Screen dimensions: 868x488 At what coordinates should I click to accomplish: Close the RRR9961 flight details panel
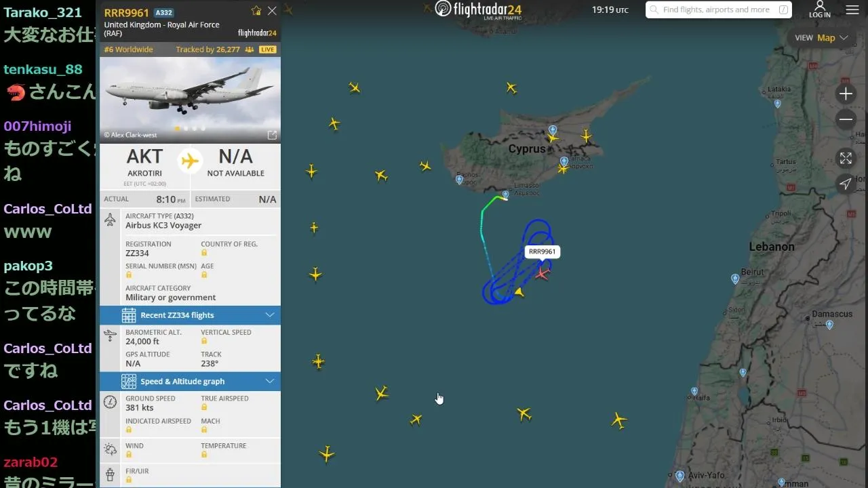click(x=272, y=11)
